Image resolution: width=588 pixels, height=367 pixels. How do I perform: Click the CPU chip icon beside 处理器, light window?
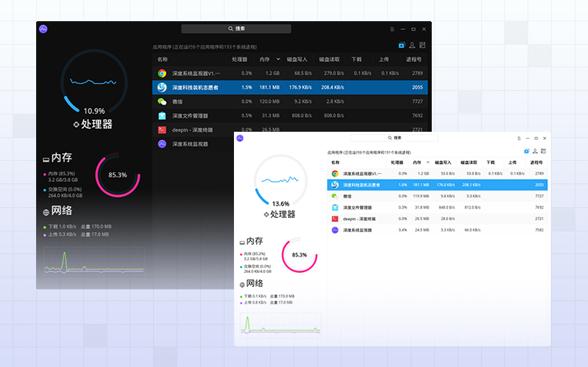pyautogui.click(x=266, y=215)
